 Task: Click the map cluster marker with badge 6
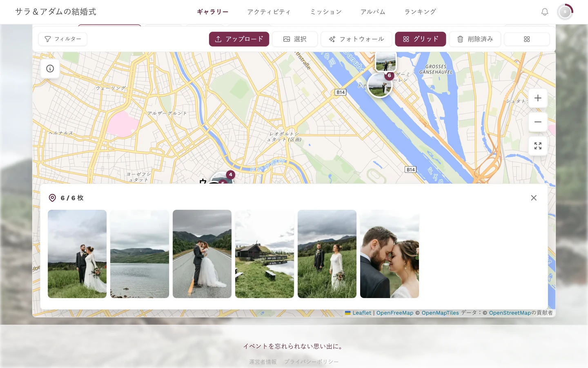coord(380,85)
